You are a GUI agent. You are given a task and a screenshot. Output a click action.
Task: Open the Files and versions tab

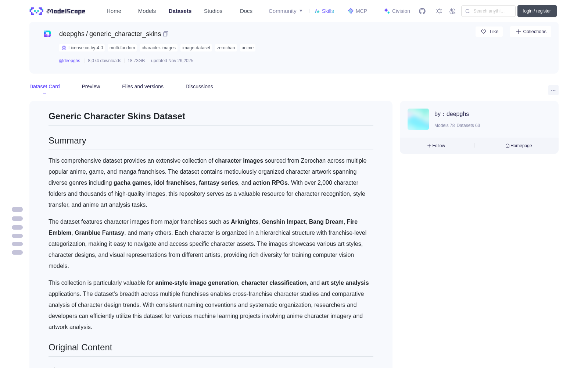point(143,86)
